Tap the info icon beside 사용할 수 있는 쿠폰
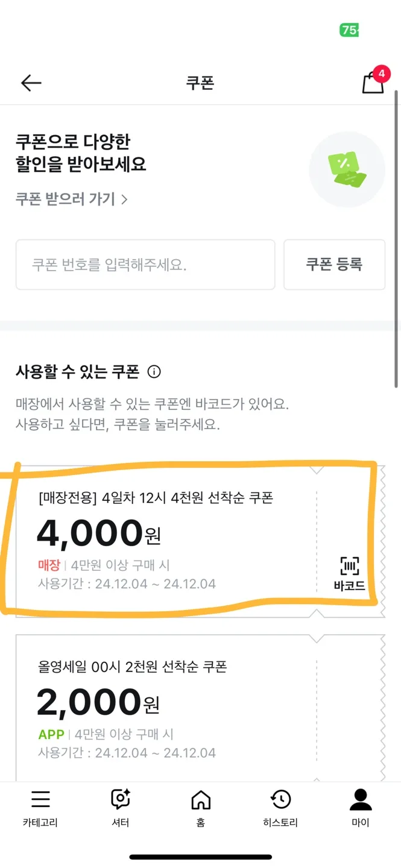 click(x=154, y=372)
